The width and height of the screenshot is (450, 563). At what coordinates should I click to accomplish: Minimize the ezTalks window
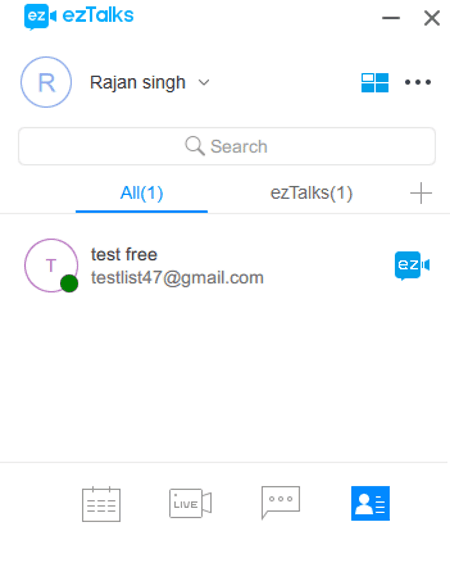(391, 18)
